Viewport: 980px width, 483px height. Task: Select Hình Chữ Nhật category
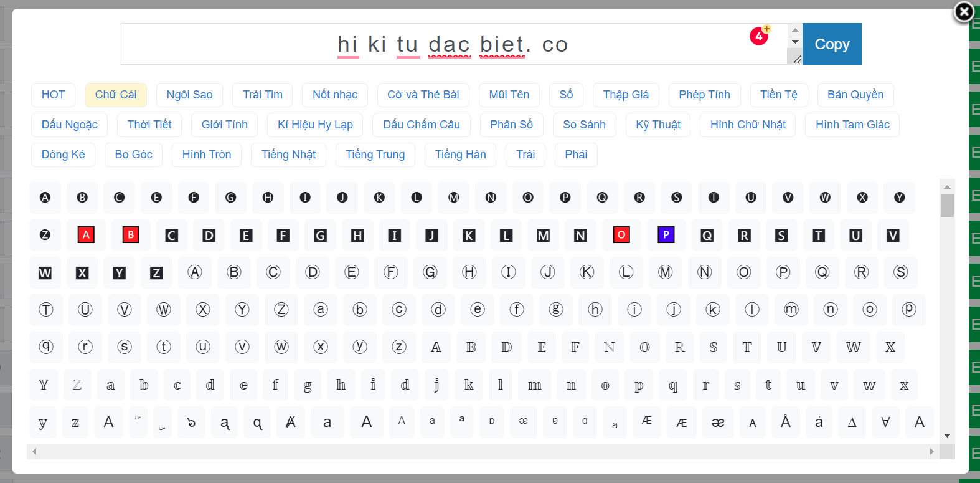point(748,125)
